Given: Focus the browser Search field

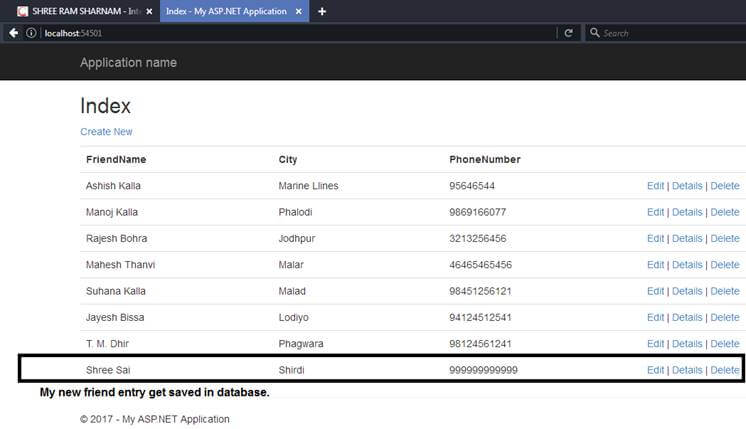Looking at the screenshot, I should (x=666, y=33).
